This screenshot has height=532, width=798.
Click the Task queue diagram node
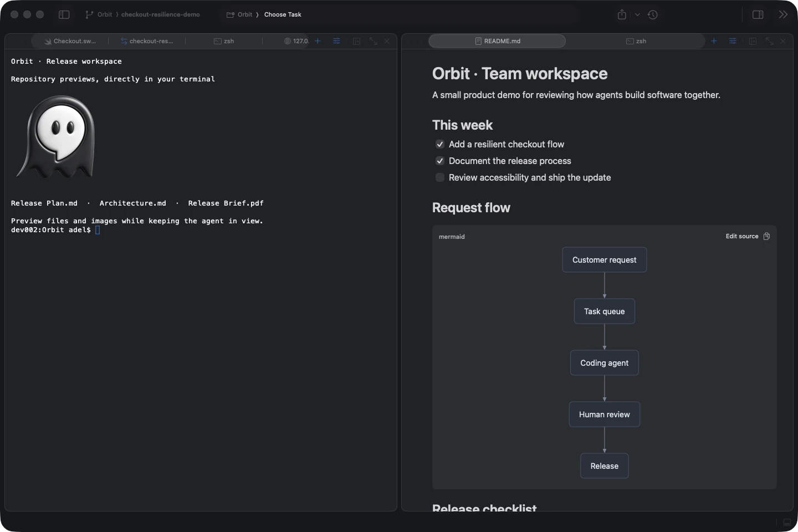click(x=605, y=311)
